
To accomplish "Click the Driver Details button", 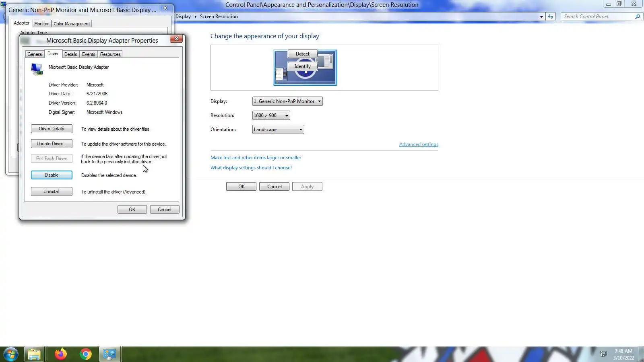I will [x=52, y=129].
